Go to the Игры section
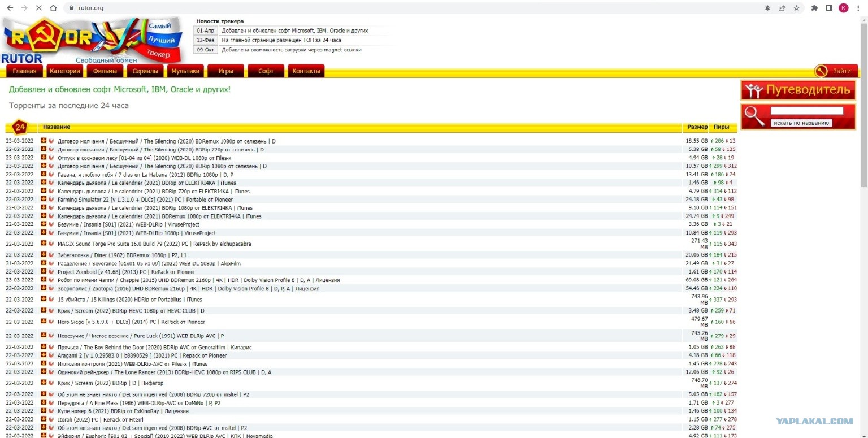This screenshot has width=868, height=438. (225, 71)
